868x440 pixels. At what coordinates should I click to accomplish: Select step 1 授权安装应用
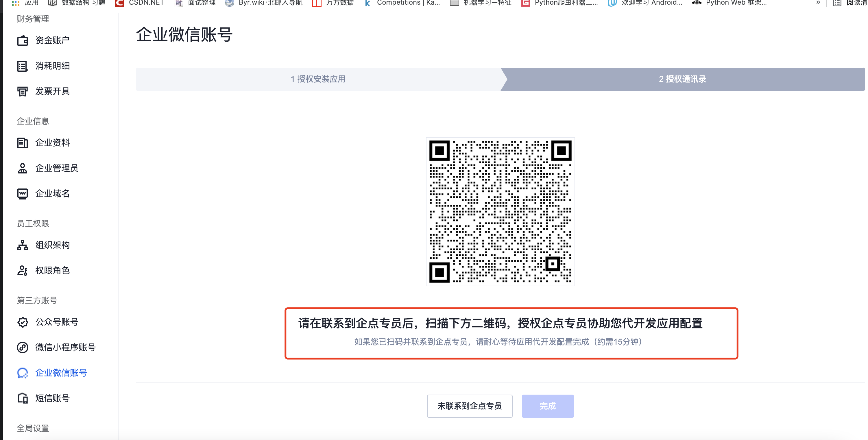[x=318, y=79]
